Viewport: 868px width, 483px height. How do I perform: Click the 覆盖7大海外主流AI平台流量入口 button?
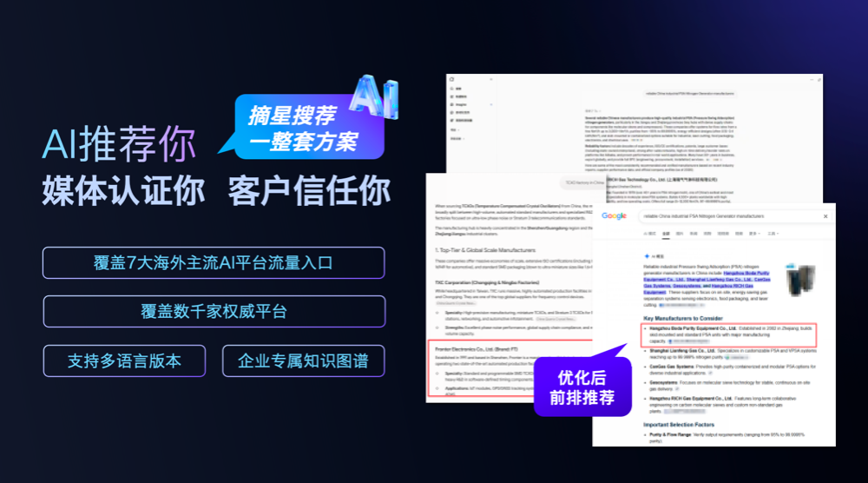pos(214,263)
